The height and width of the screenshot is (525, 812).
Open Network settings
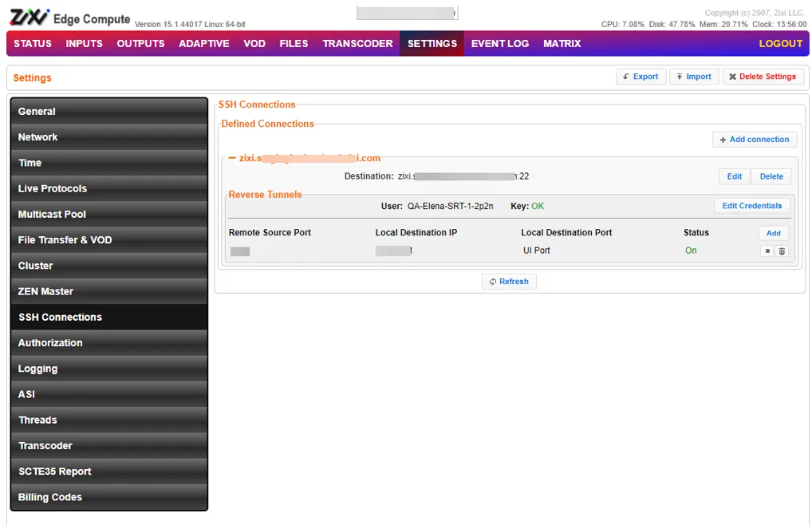108,137
